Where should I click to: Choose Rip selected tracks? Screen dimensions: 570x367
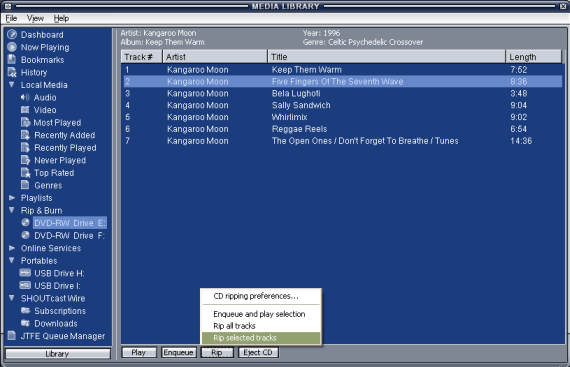261,338
